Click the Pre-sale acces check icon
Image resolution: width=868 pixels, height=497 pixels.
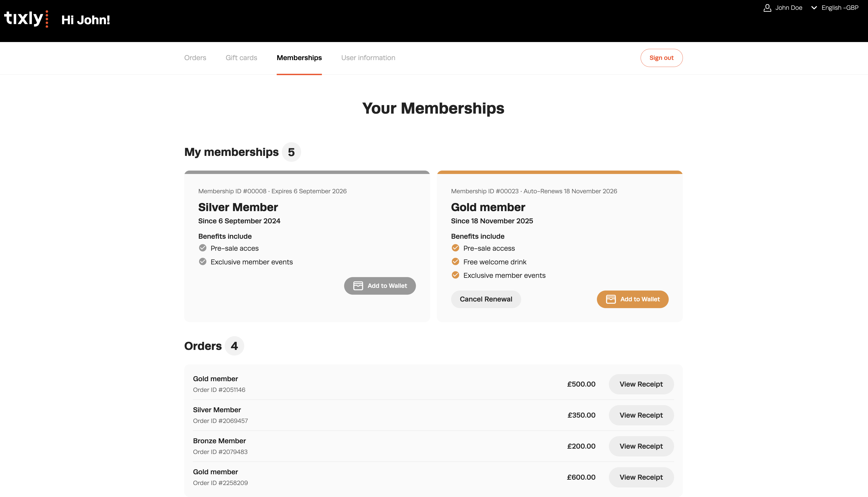(x=203, y=248)
